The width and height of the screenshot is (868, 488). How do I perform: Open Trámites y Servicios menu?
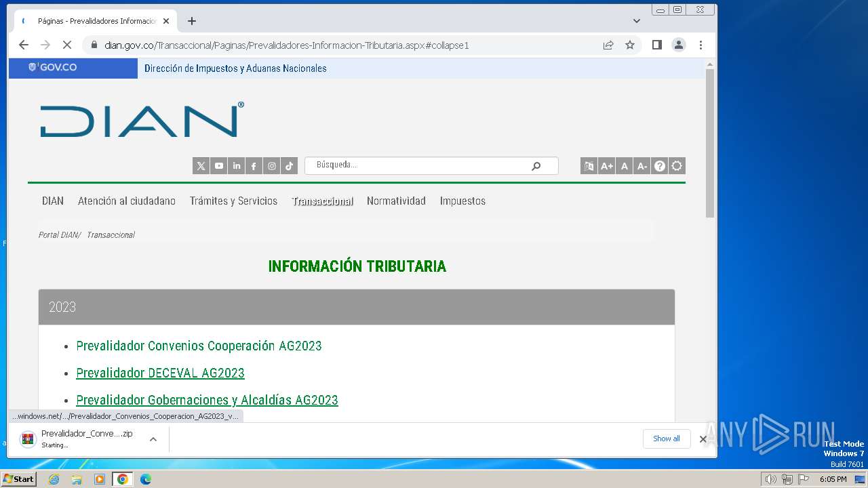click(233, 201)
